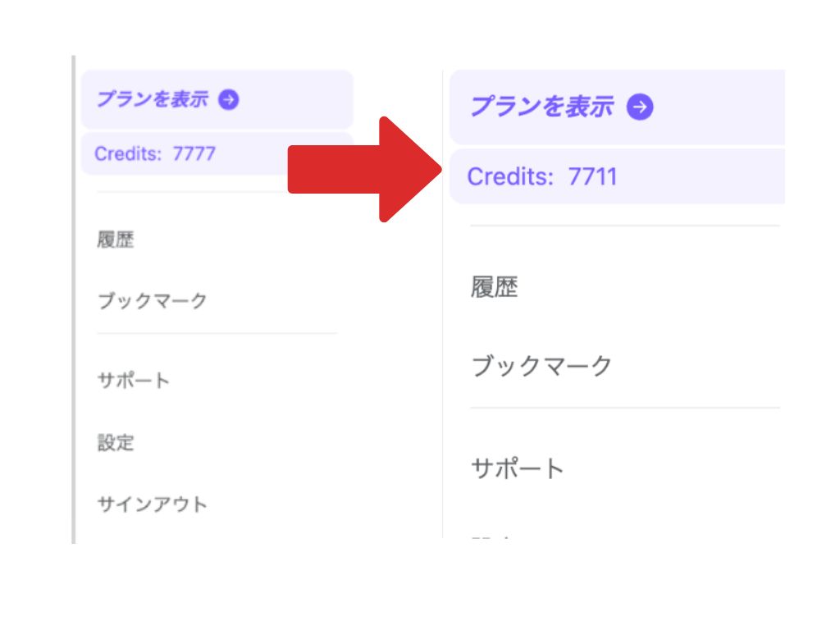
Task: Choose サポート in the smaller menu
Action: tap(134, 381)
